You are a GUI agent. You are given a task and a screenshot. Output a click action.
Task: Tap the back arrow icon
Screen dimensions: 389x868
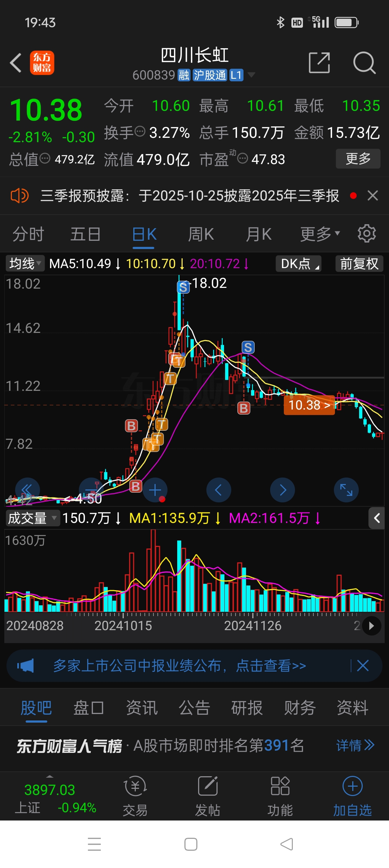tap(16, 63)
